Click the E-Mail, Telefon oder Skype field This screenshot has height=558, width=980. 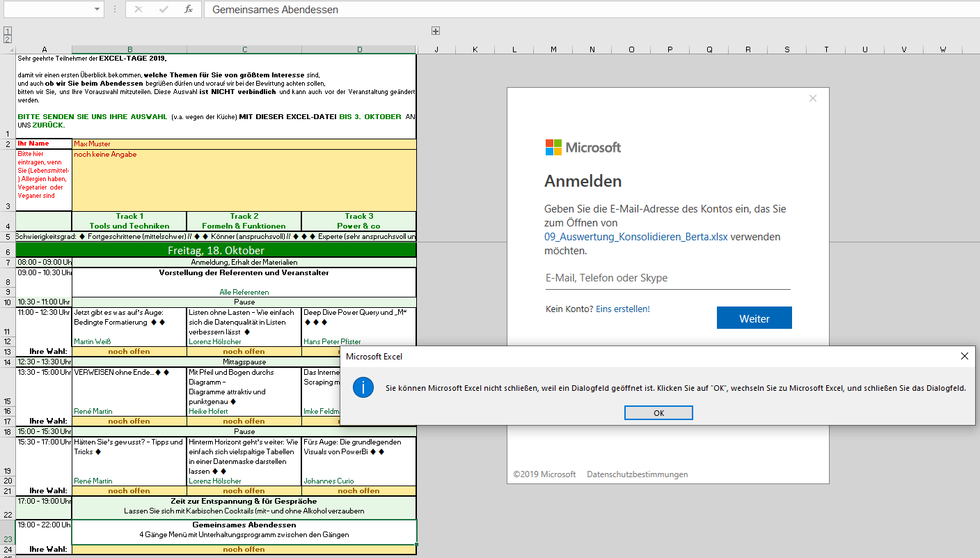(x=668, y=278)
